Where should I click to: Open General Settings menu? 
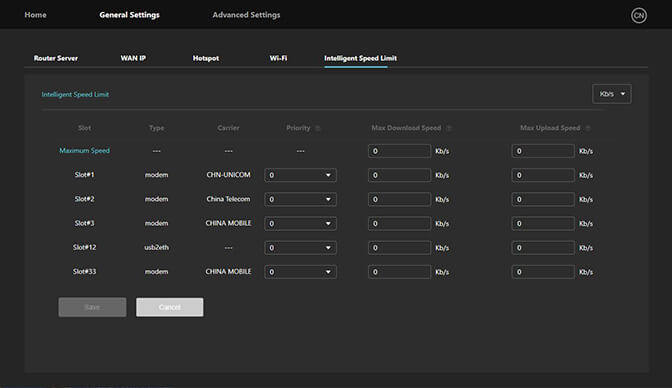point(129,15)
